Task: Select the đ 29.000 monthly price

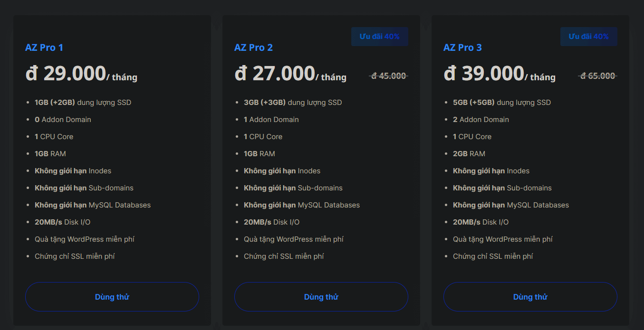Action: pyautogui.click(x=81, y=74)
